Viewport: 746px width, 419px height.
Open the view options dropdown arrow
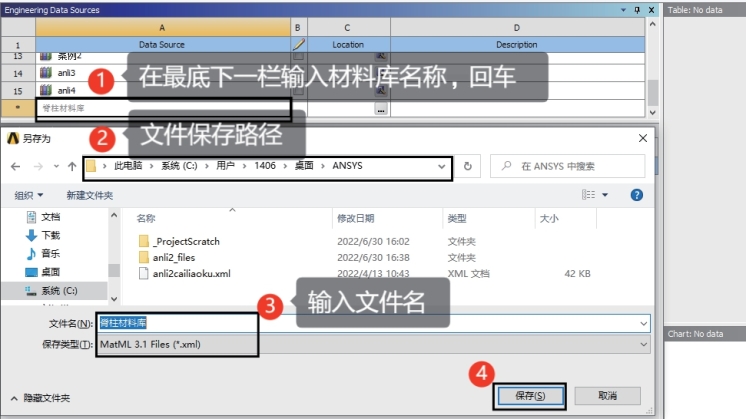(605, 195)
